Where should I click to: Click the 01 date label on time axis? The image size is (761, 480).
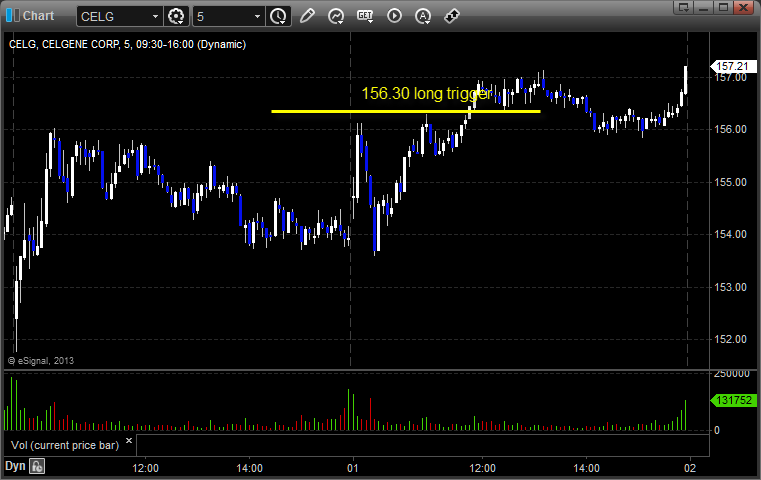[x=352, y=468]
